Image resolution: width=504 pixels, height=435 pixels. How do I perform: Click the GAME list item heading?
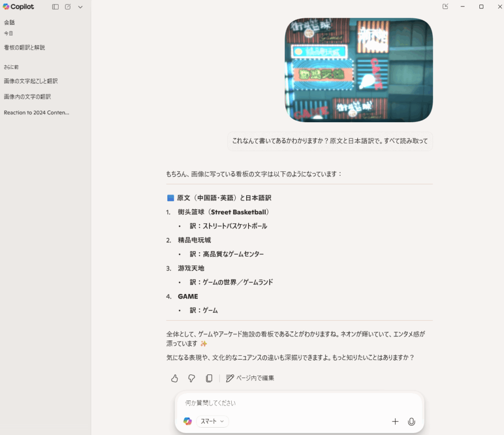click(x=188, y=297)
